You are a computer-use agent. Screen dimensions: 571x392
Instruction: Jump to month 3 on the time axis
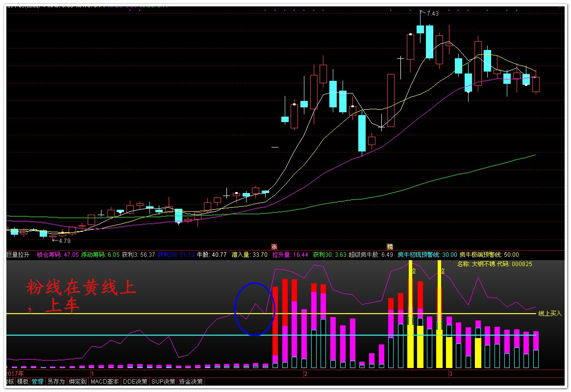pos(450,373)
